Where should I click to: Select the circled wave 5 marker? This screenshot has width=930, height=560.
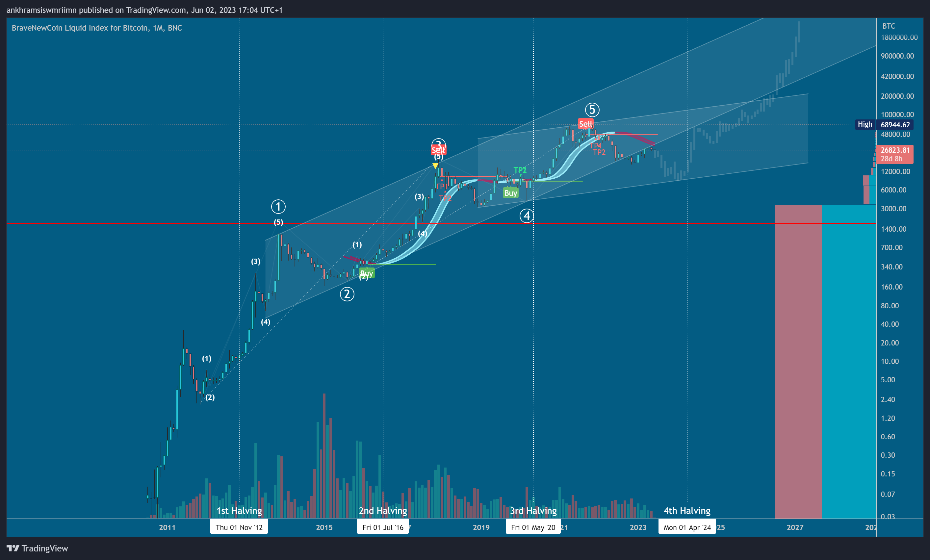click(592, 110)
